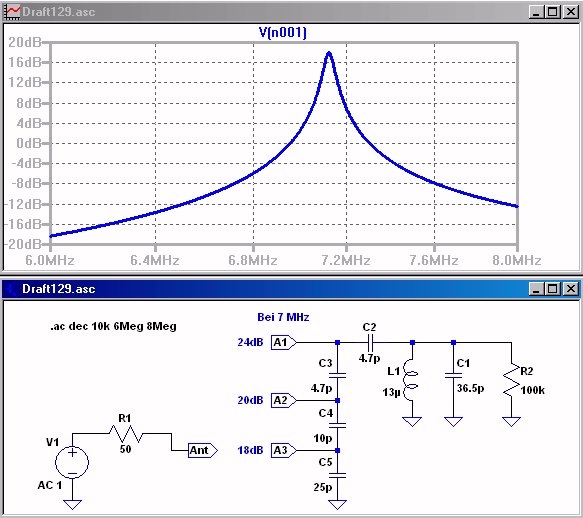Viewport: 583px width, 518px height.
Task: Click the 16dB vertical axis label
Action: pyautogui.click(x=25, y=62)
